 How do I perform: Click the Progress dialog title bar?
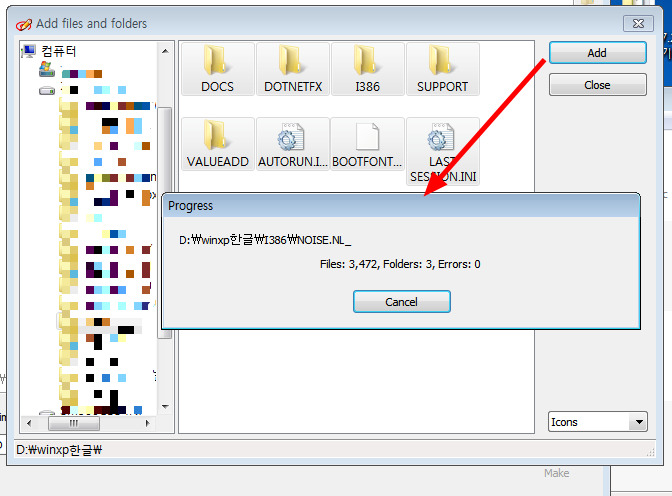[x=400, y=205]
